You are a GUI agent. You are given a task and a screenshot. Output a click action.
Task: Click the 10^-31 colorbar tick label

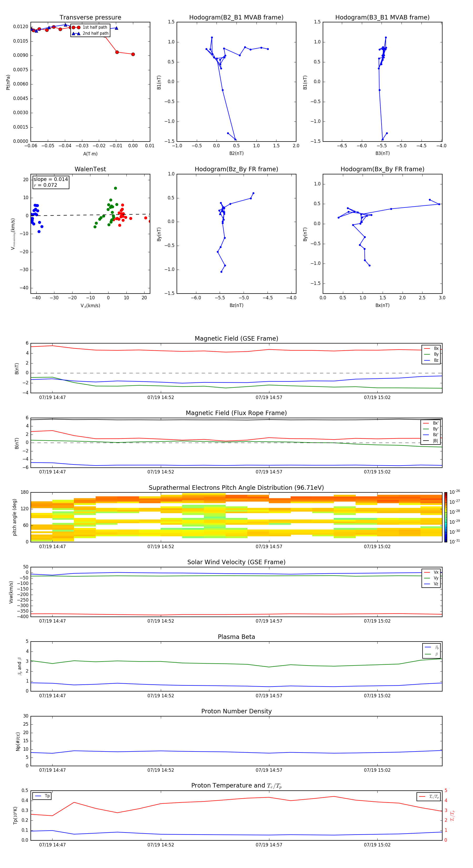[455, 542]
